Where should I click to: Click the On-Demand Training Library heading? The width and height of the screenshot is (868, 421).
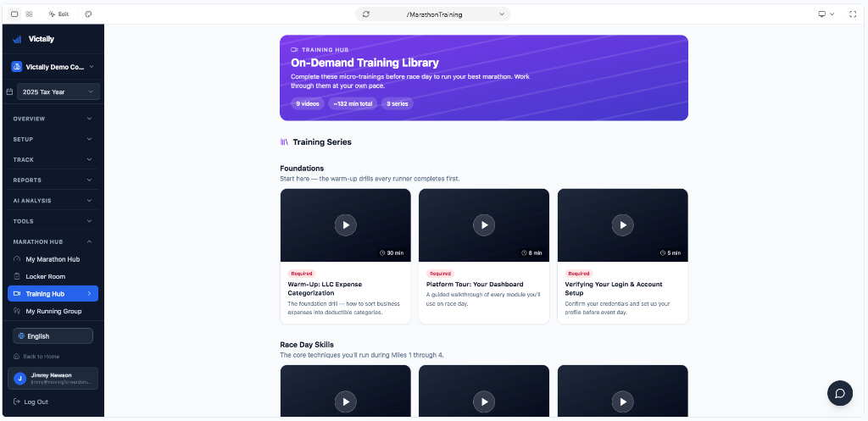tap(364, 63)
